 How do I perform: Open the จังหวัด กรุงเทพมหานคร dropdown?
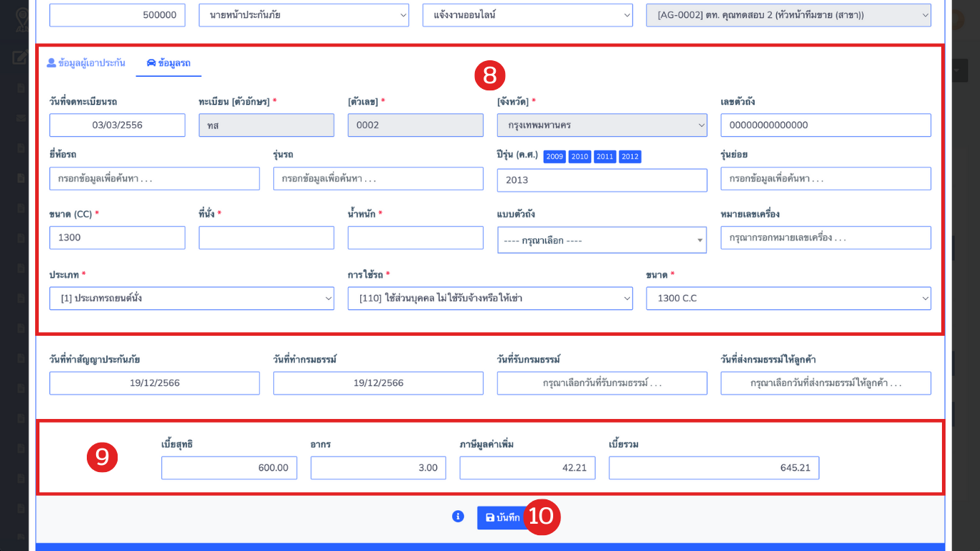[x=602, y=125]
